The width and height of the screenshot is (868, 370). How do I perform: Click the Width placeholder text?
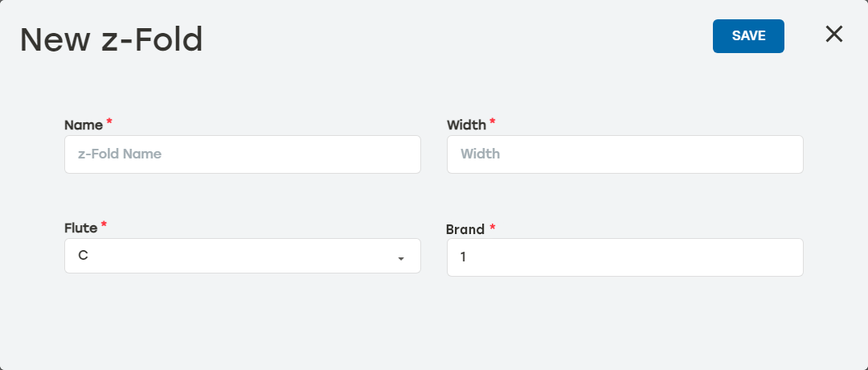480,154
